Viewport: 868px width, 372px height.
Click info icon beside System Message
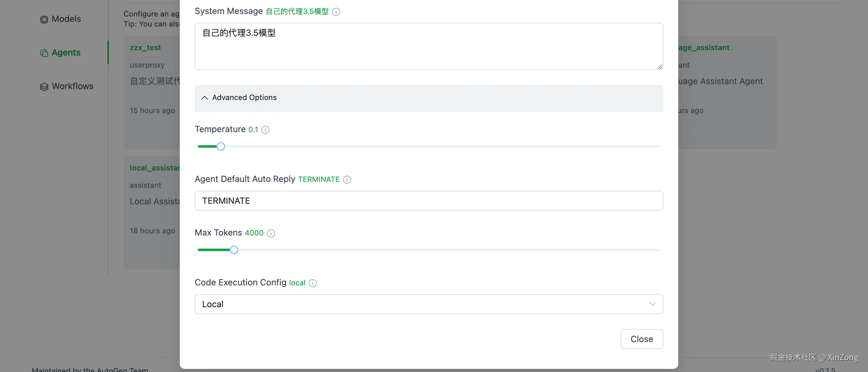point(336,12)
